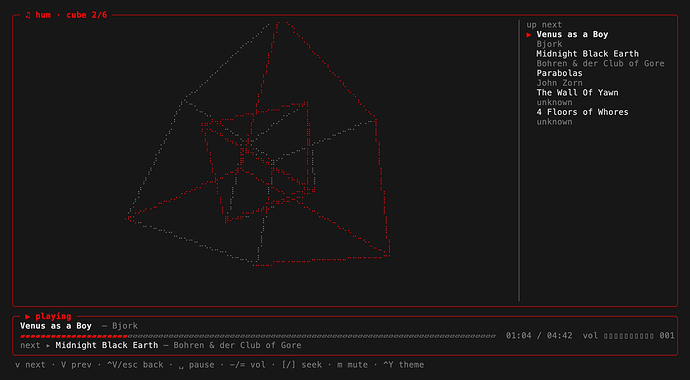Select Parabolas in the queue
Viewport: 690px width, 380px height.
[x=559, y=73]
